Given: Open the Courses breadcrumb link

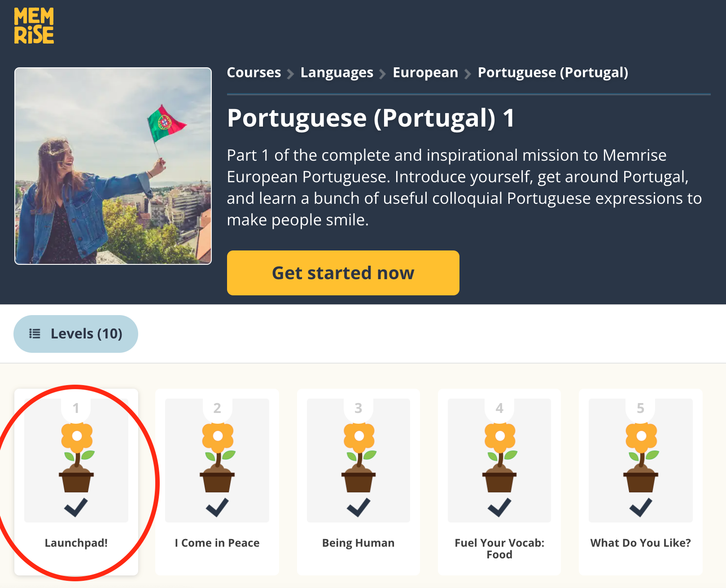Looking at the screenshot, I should [254, 73].
